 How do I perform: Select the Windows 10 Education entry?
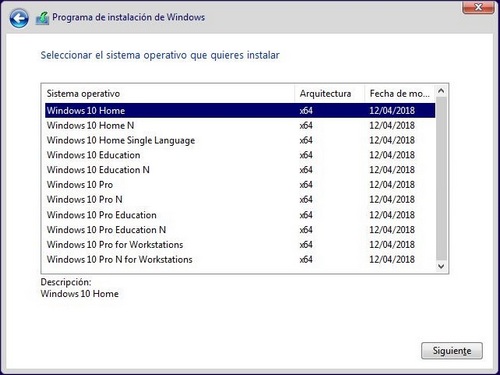pyautogui.click(x=240, y=155)
